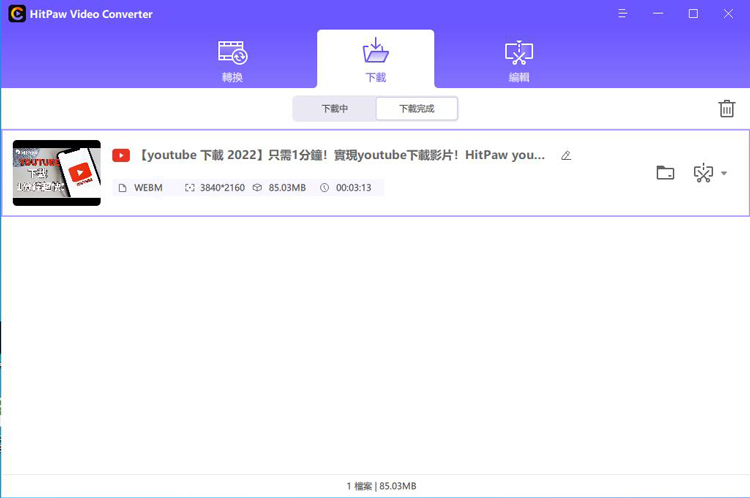Click the file icon beside WEBM
The width and height of the screenshot is (750, 498).
[x=122, y=188]
